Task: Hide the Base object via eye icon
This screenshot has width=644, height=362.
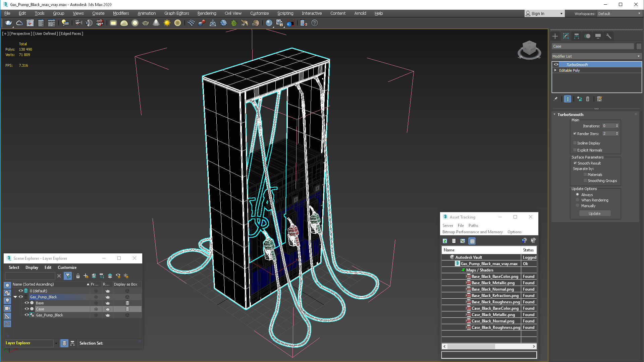Action: click(26, 303)
